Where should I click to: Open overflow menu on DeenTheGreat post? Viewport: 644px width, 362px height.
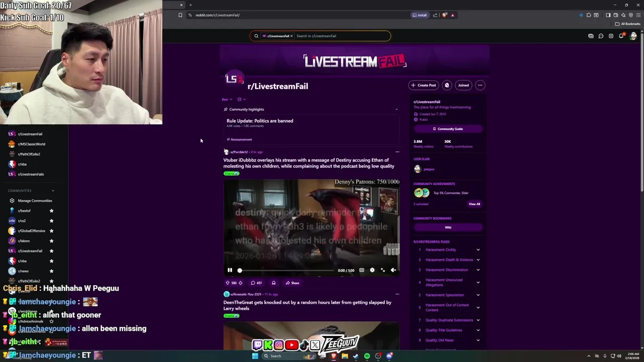[397, 294]
